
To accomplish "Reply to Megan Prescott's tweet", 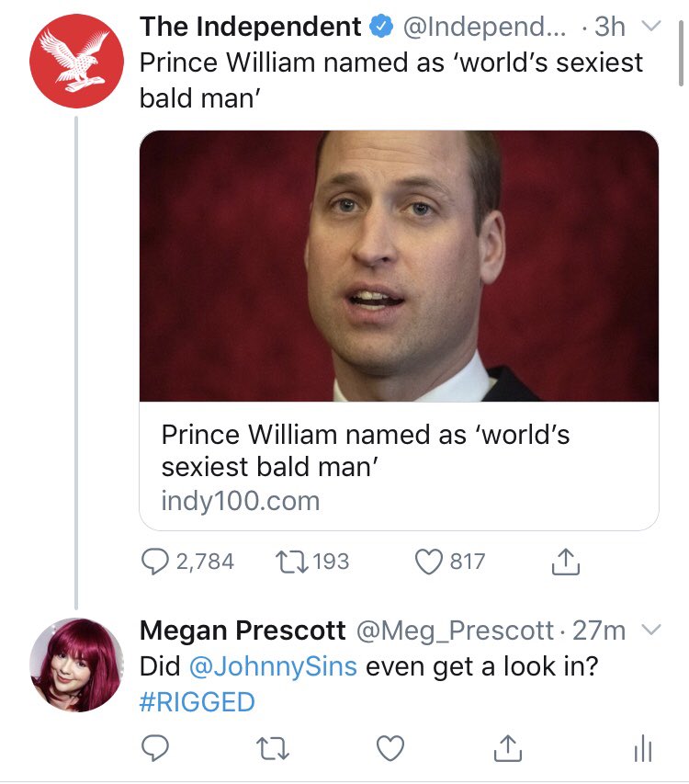I will point(155,748).
